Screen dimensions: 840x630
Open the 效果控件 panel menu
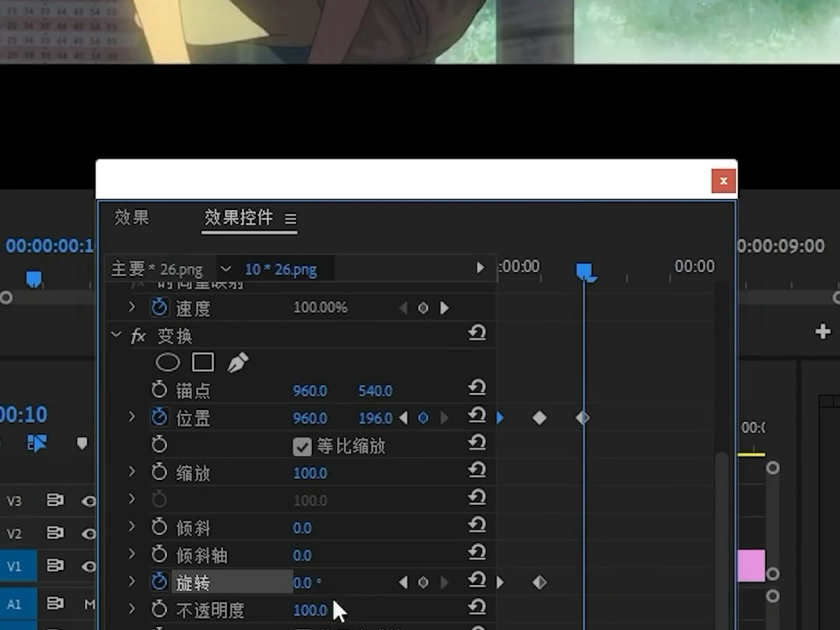291,219
